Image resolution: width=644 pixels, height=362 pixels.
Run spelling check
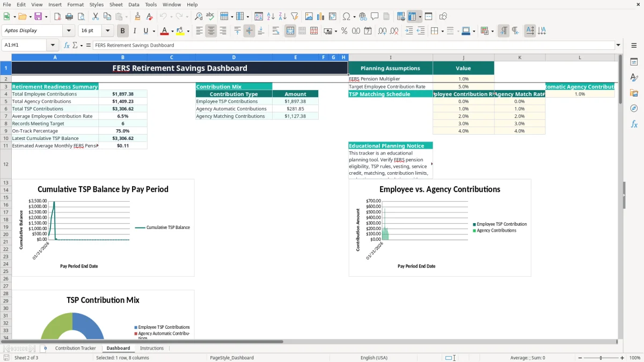[x=210, y=17]
